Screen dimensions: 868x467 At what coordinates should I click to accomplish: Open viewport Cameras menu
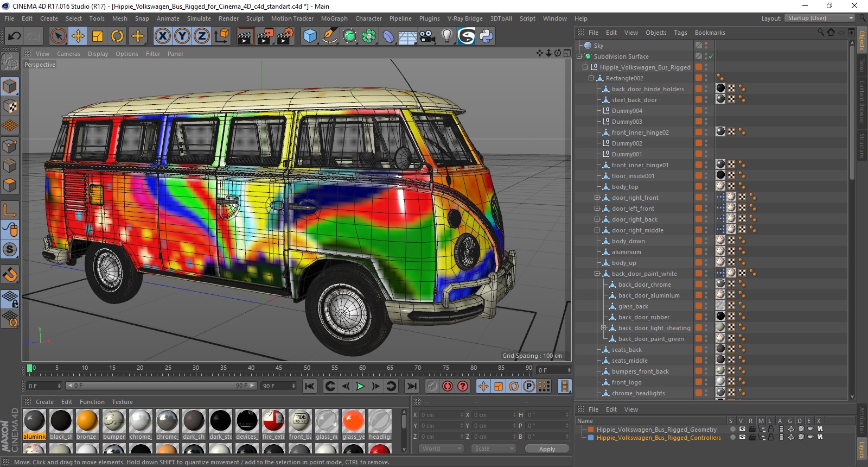68,54
